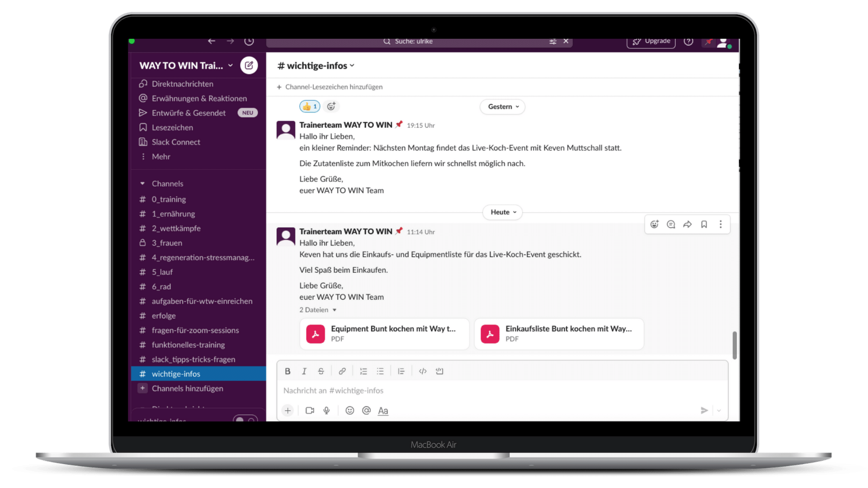Record a video clip
This screenshot has width=868, height=488.
pyautogui.click(x=310, y=411)
